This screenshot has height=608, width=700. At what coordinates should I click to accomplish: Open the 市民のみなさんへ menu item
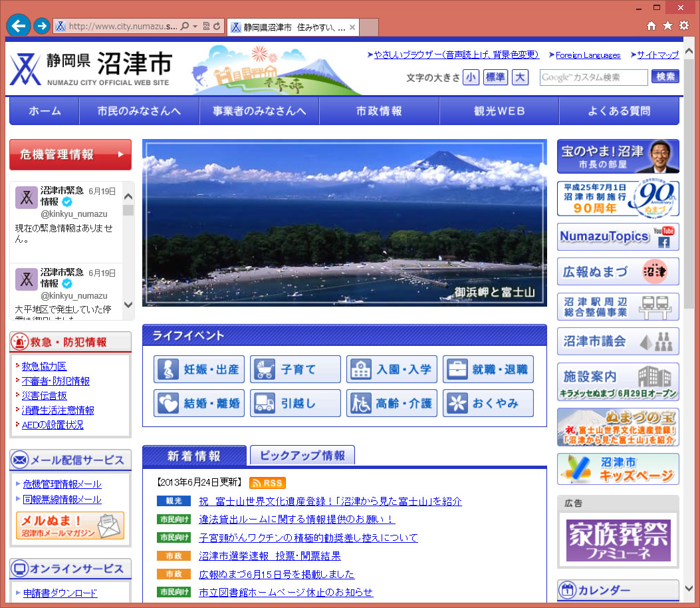(x=140, y=111)
